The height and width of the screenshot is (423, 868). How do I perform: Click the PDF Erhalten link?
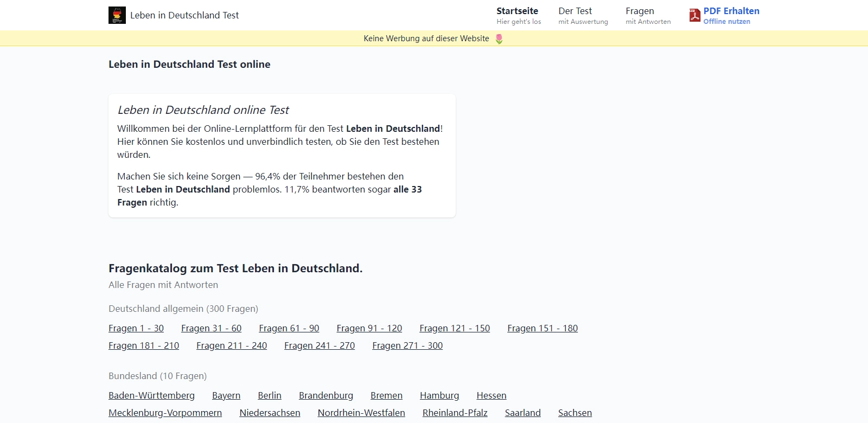[x=731, y=11]
